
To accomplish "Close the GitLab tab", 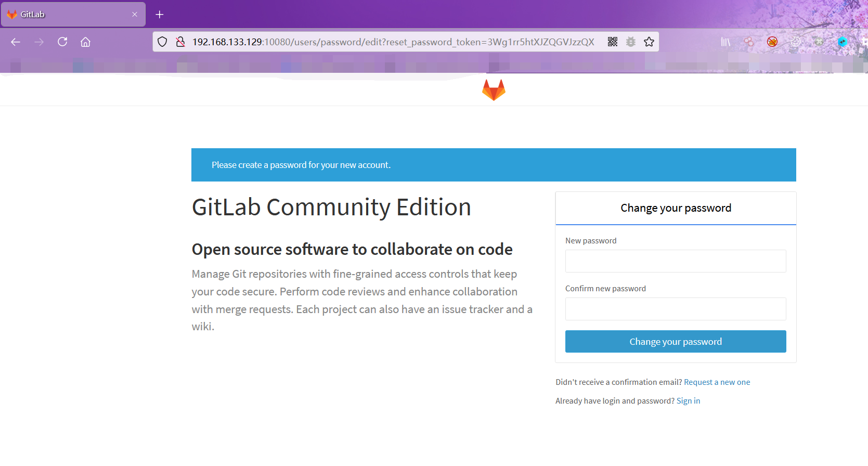I will [135, 15].
